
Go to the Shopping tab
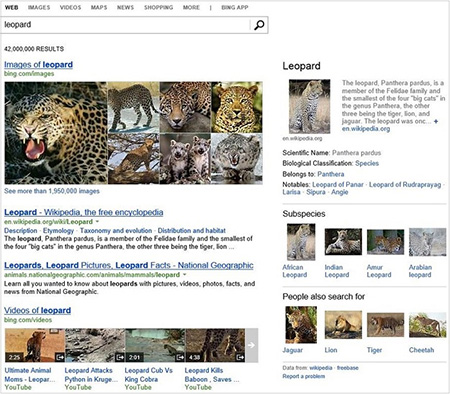click(x=158, y=7)
